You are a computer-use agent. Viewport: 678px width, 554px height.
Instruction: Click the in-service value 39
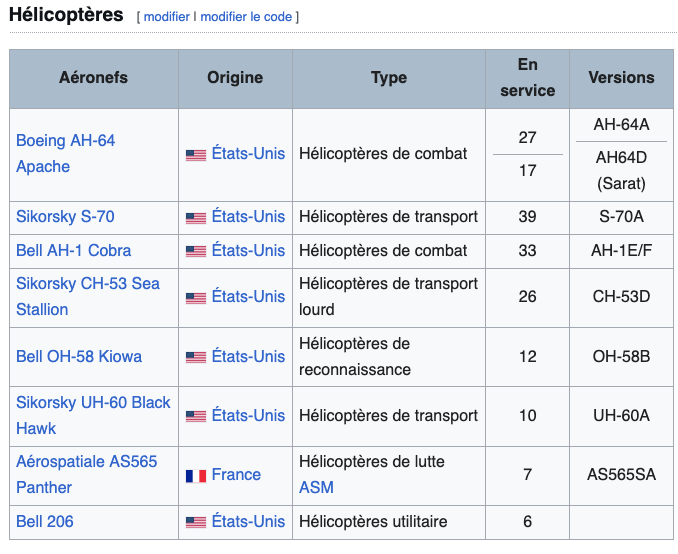click(528, 217)
